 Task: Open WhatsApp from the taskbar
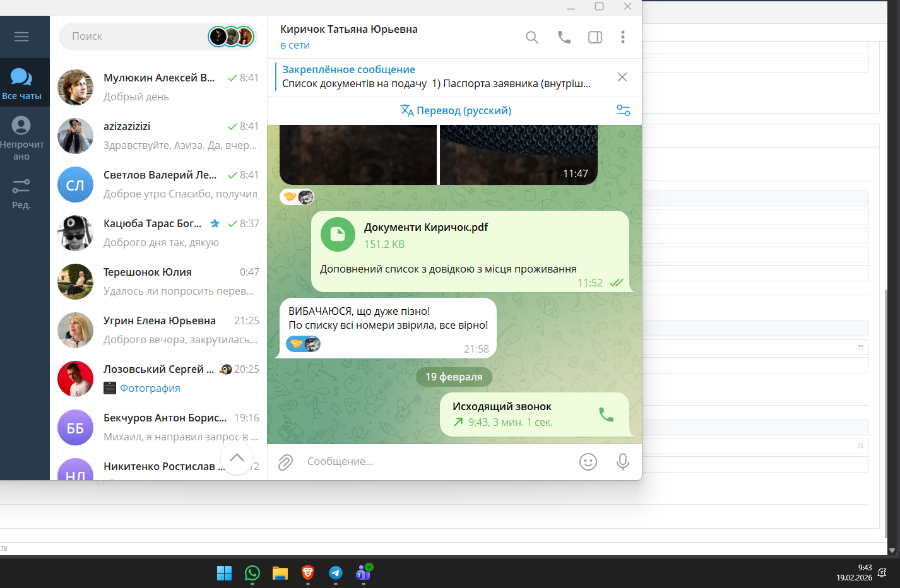point(252,573)
